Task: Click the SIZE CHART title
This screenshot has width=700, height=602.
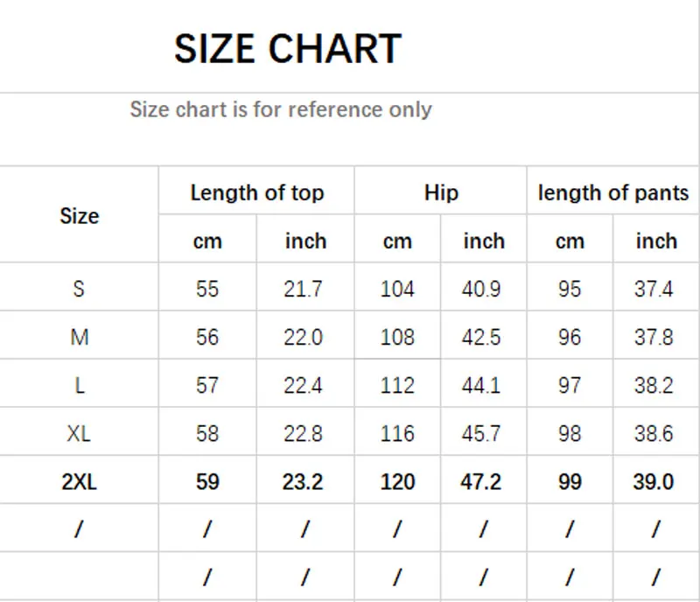Action: coord(287,49)
